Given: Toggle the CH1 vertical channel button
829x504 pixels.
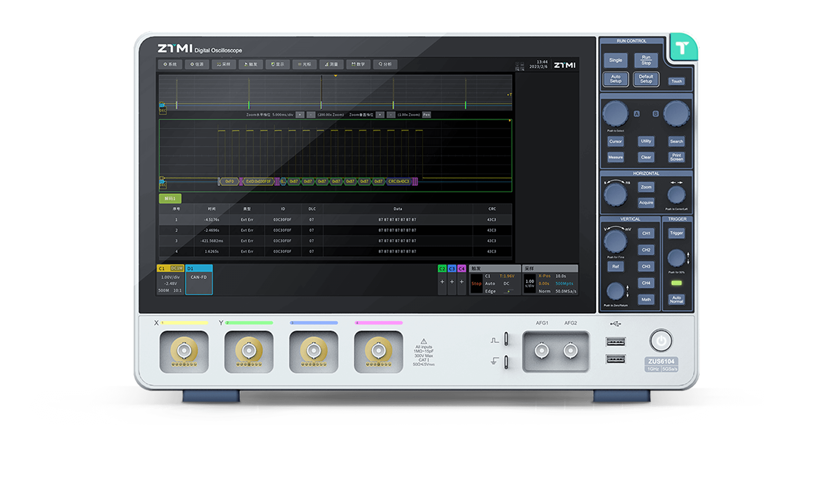Looking at the screenshot, I should pyautogui.click(x=646, y=233).
